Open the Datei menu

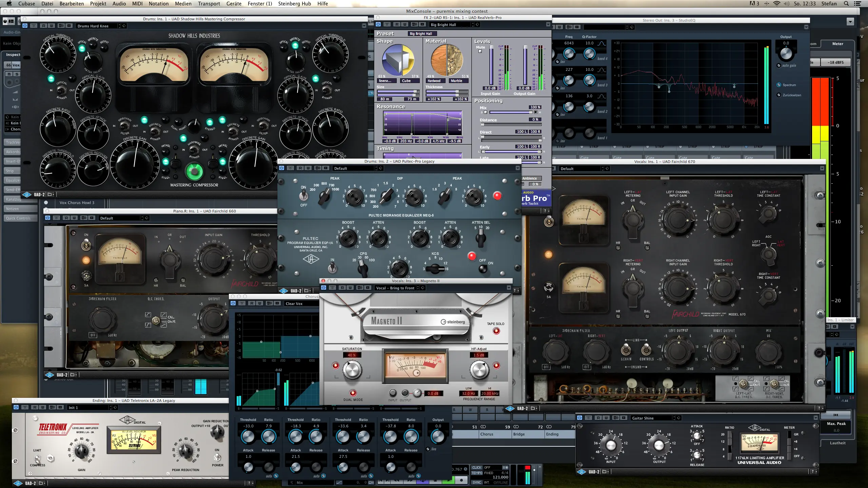tap(47, 4)
